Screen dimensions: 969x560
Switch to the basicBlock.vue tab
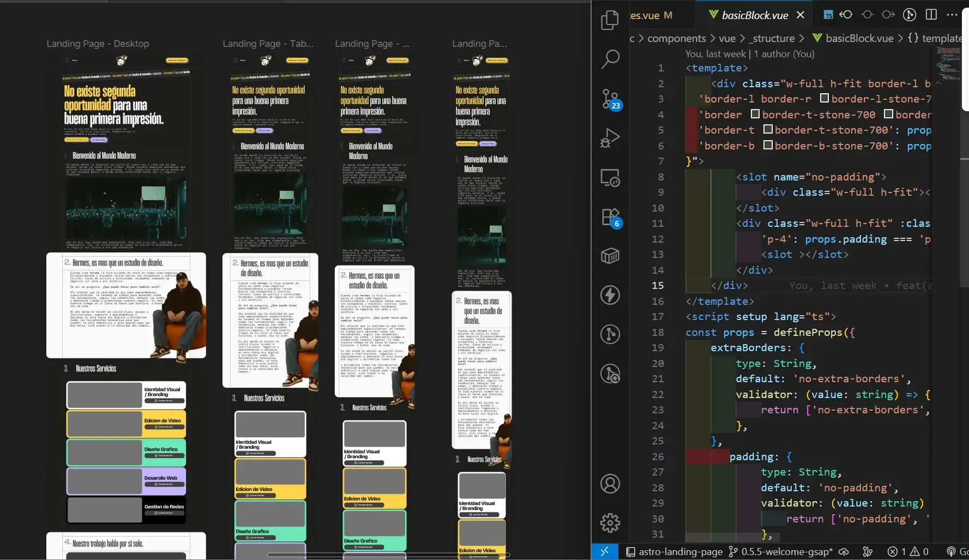[754, 15]
